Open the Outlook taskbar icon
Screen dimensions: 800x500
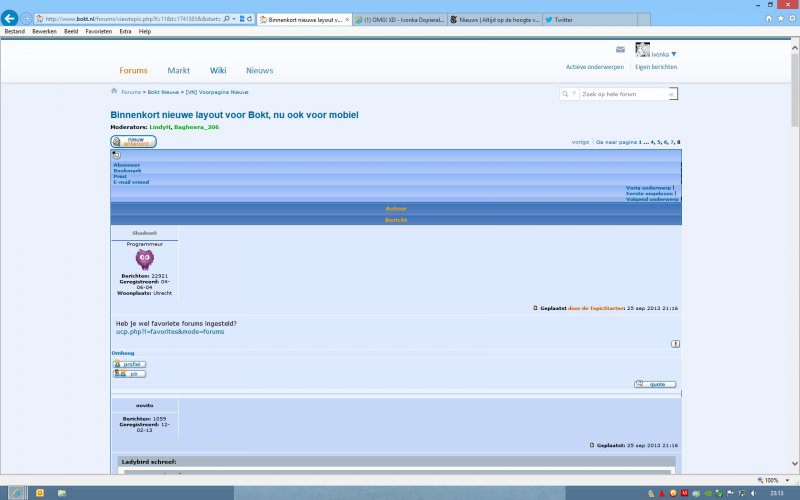[40, 493]
